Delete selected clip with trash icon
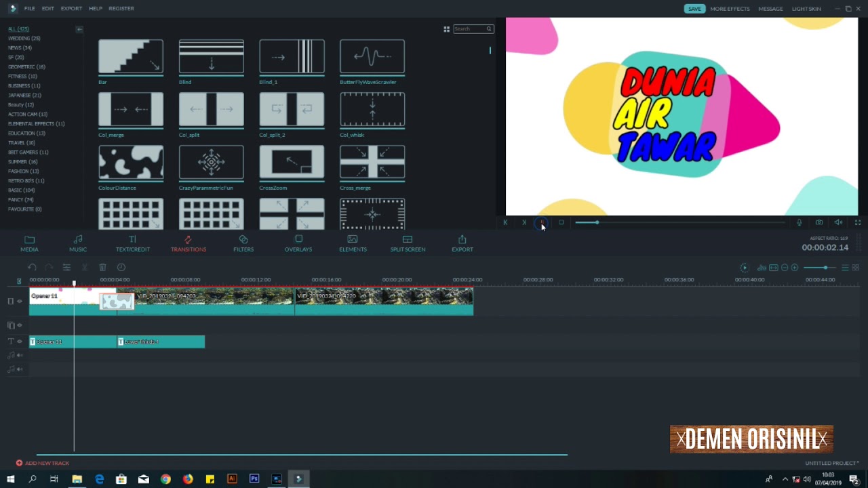 (x=102, y=268)
